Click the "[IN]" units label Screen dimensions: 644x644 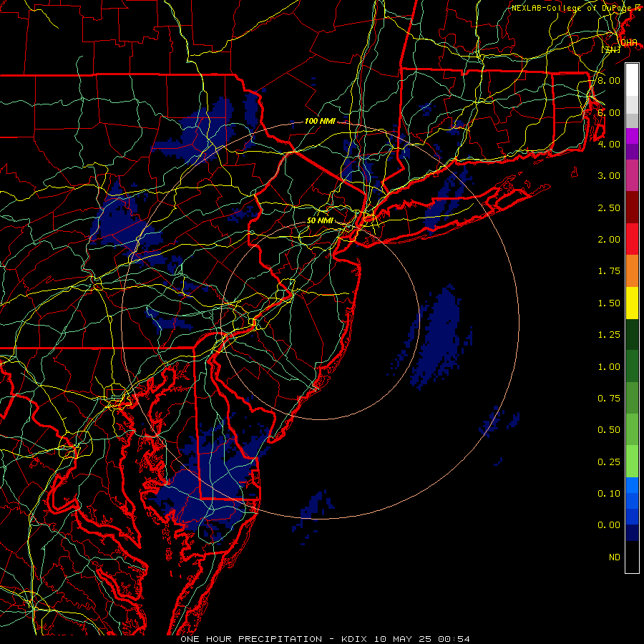point(611,49)
